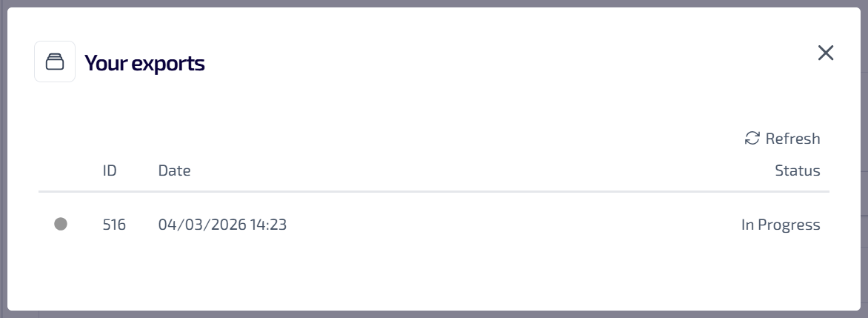Click the In Progress status text
This screenshot has width=868, height=318.
pyautogui.click(x=781, y=225)
